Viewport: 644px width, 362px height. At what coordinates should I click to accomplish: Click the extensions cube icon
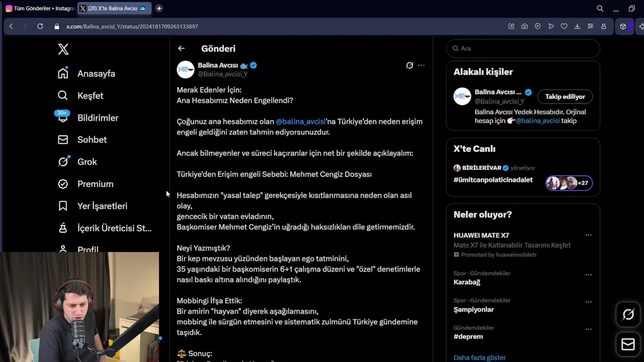[x=623, y=26]
